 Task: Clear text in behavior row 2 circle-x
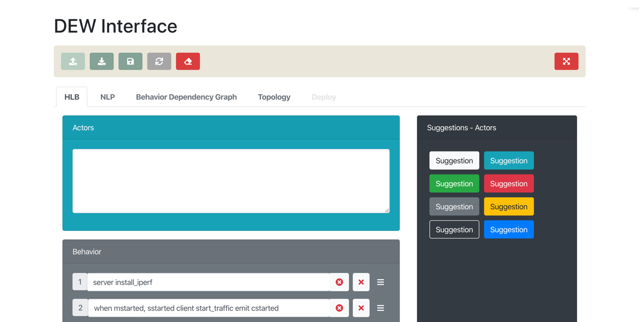tap(340, 308)
